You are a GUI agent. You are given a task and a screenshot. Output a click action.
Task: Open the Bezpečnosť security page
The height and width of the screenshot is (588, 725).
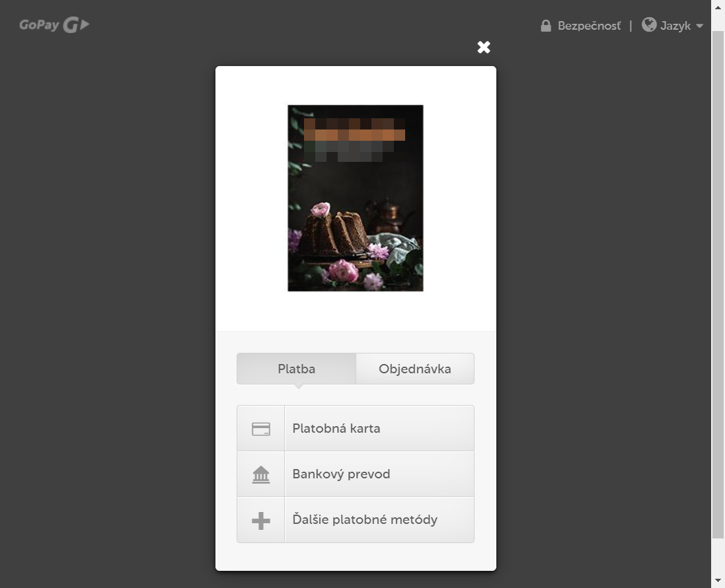tap(589, 25)
